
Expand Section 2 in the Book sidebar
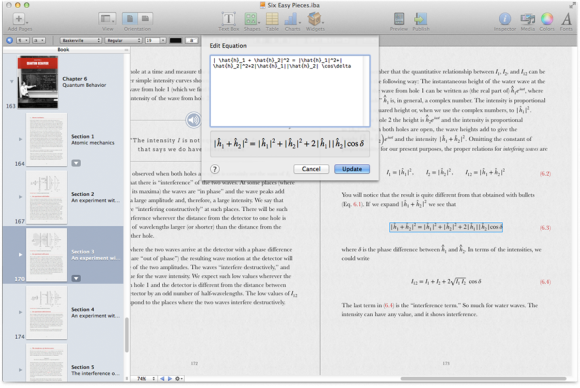pyautogui.click(x=21, y=197)
